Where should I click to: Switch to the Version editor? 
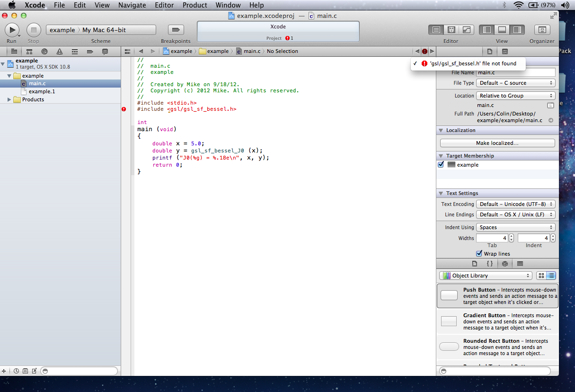[x=467, y=30]
